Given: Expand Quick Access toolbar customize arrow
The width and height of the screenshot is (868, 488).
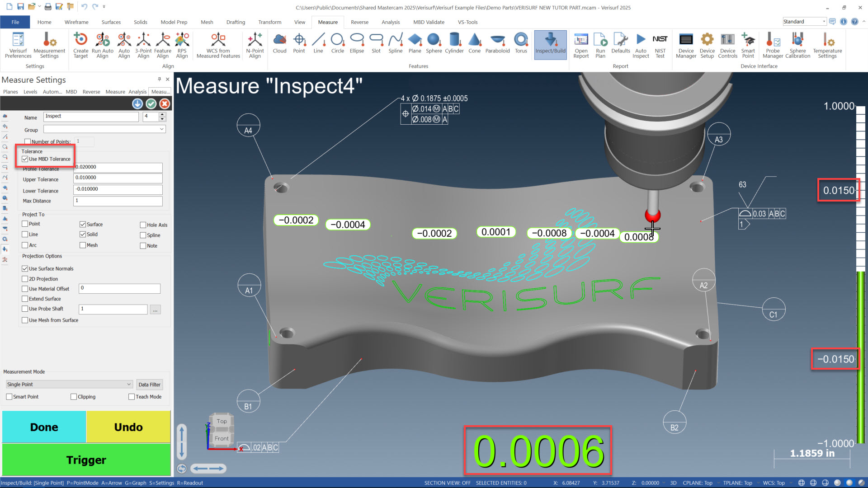Looking at the screenshot, I should pos(104,7).
